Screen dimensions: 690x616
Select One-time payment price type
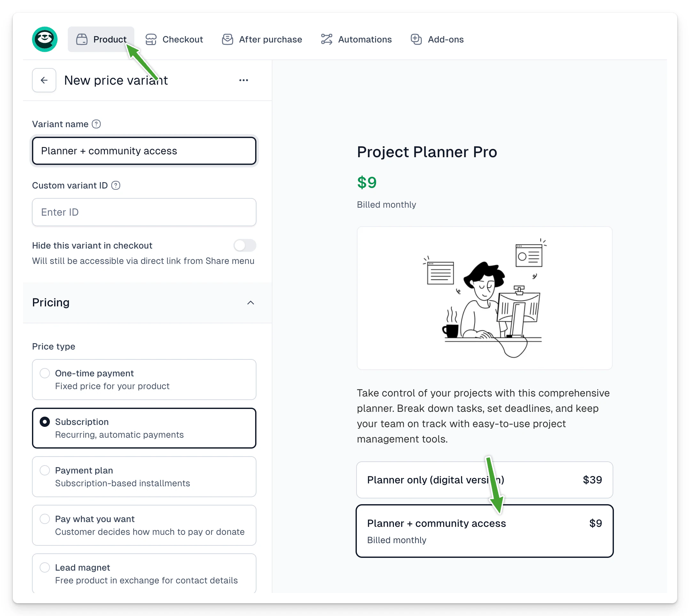(144, 380)
